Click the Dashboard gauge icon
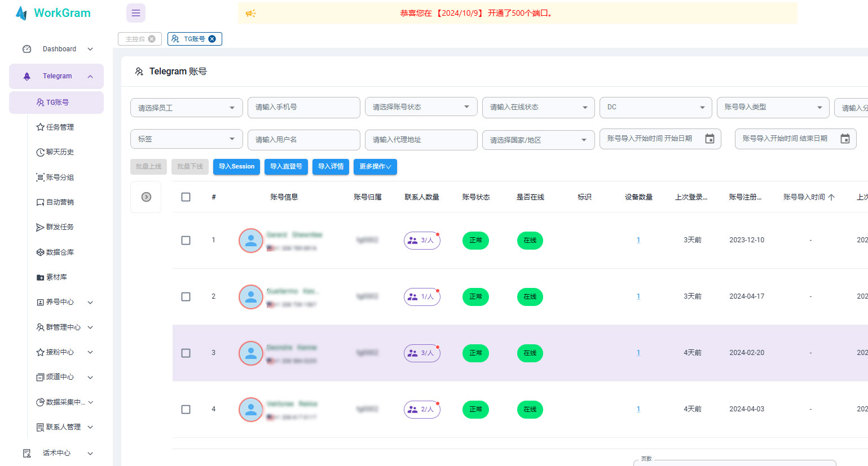This screenshot has width=868, height=466. point(27,49)
